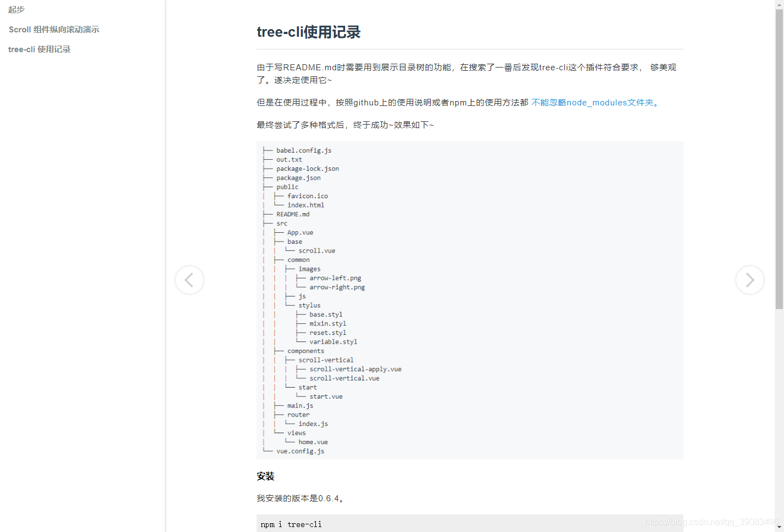Click package-lock.json in the tree

308,169
